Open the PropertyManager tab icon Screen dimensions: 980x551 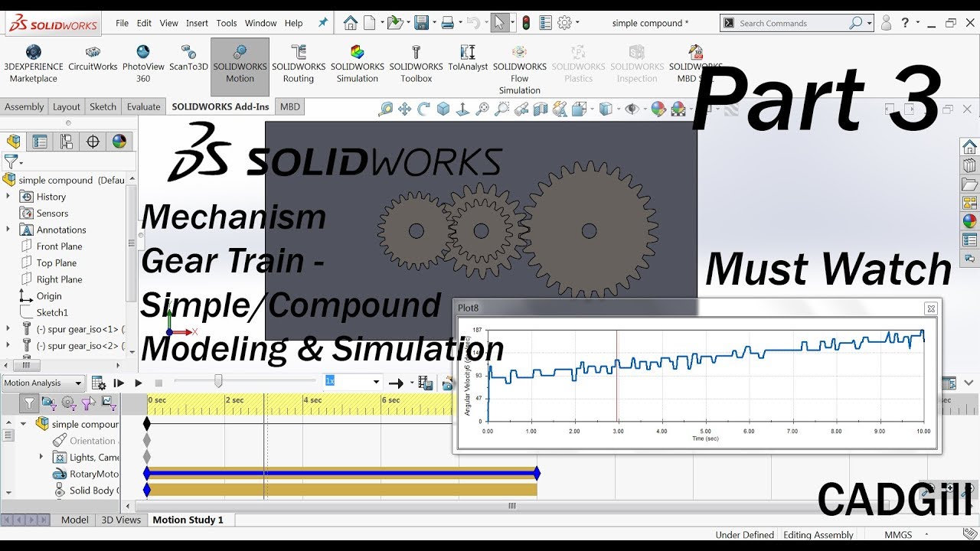point(40,142)
